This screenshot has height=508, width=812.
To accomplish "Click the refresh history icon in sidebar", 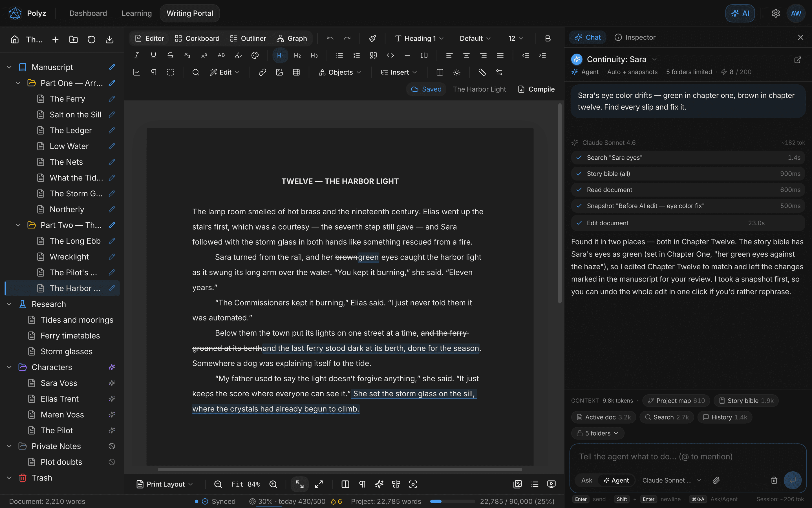I will pyautogui.click(x=91, y=40).
